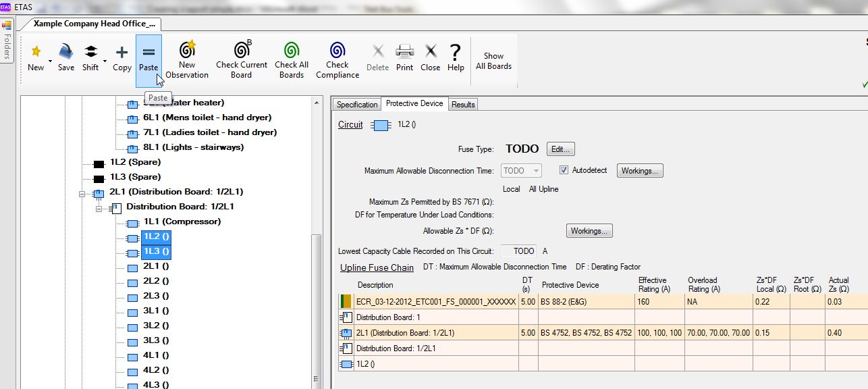Select the 3L3 () circuit
The image size is (868, 389).
pos(156,340)
